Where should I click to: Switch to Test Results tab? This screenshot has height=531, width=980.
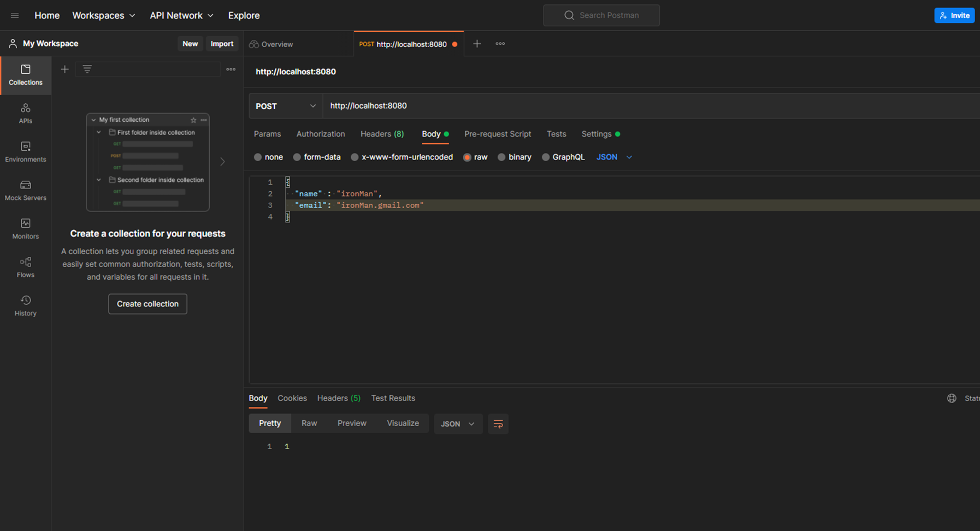[x=393, y=398]
